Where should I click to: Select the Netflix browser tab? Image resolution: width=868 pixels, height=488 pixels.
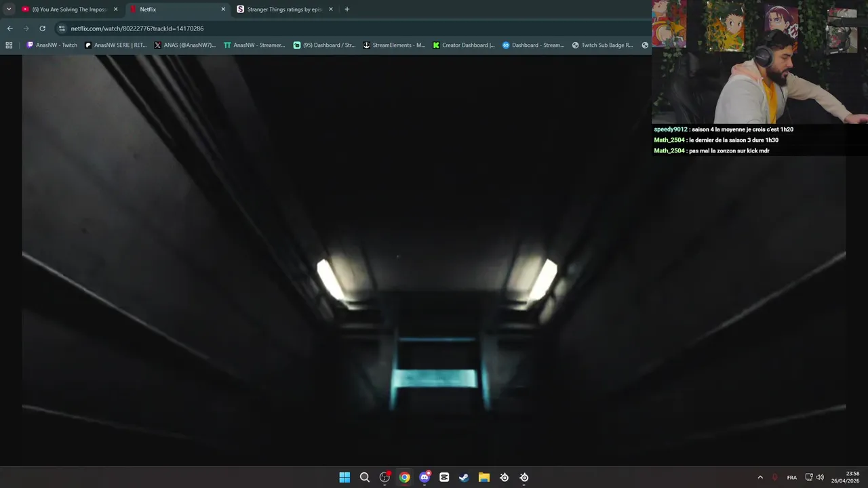[178, 9]
